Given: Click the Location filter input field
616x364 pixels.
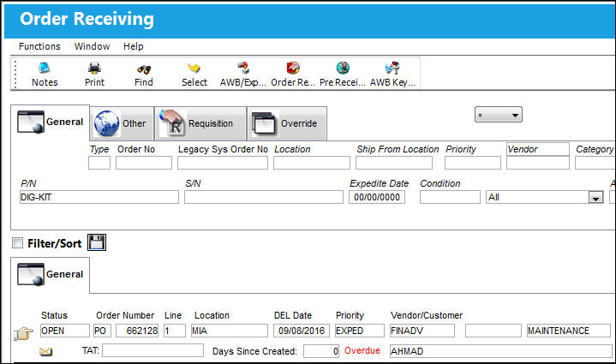Looking at the screenshot, I should [x=312, y=163].
